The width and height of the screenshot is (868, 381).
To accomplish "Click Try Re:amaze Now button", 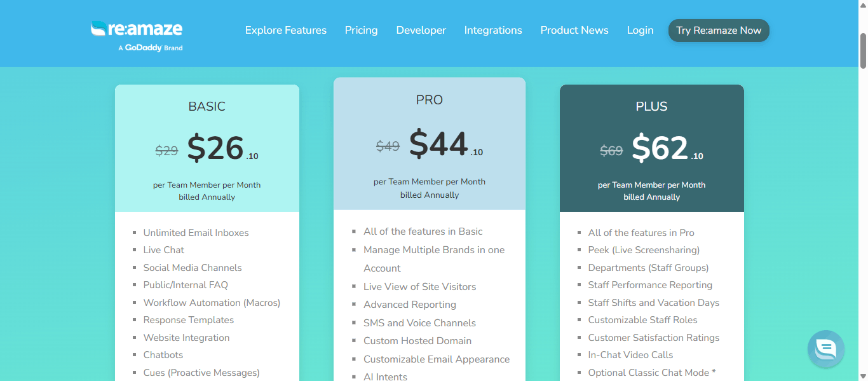I will click(x=719, y=31).
